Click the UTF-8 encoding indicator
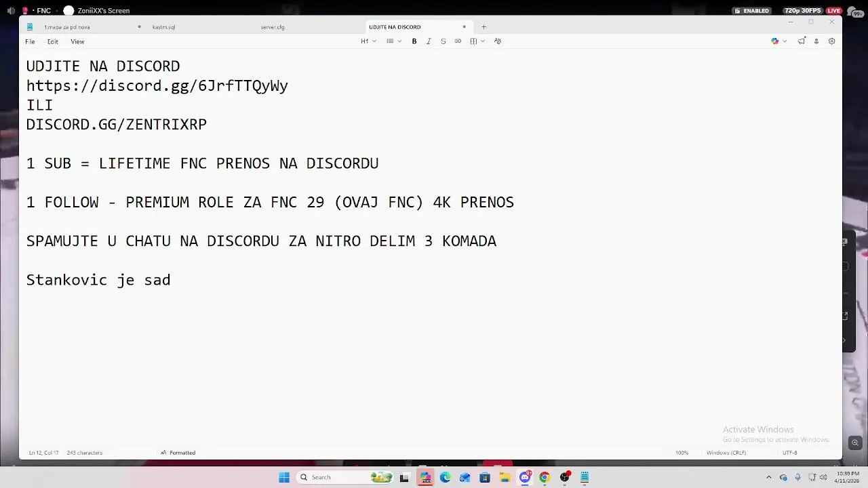The width and height of the screenshot is (868, 488). point(789,453)
